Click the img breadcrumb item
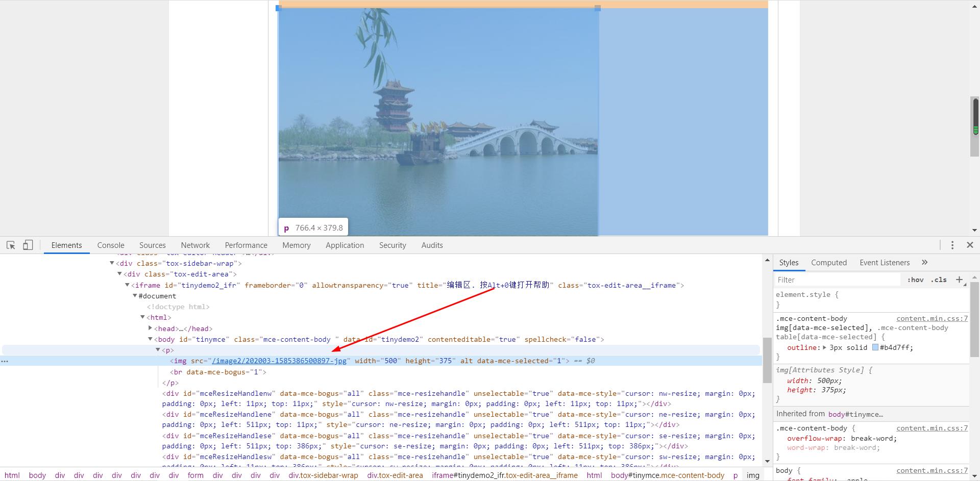The image size is (980, 481). pyautogui.click(x=753, y=475)
